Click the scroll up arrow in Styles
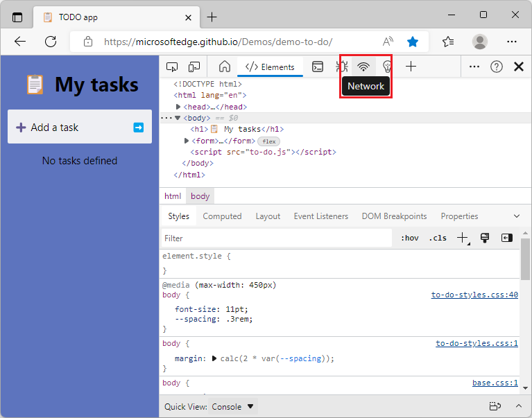 point(525,233)
